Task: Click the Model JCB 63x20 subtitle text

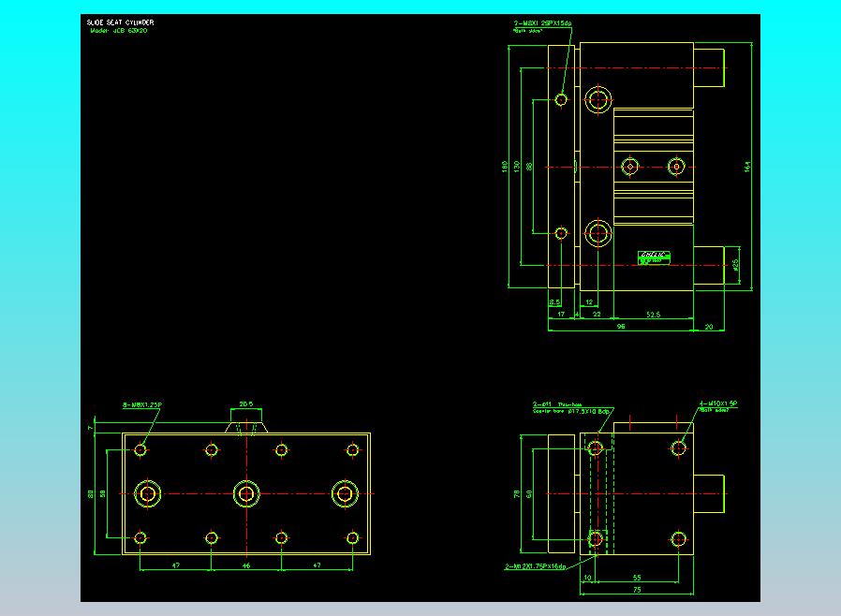Action: point(117,30)
